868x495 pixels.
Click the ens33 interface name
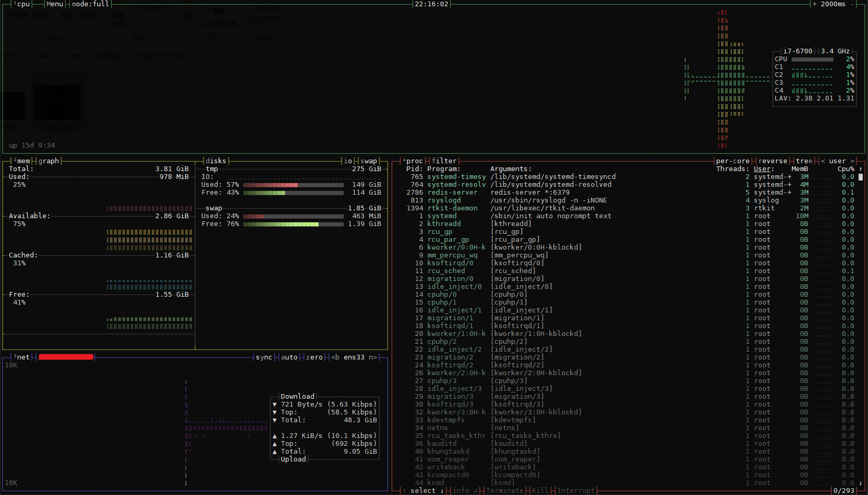[x=354, y=357]
